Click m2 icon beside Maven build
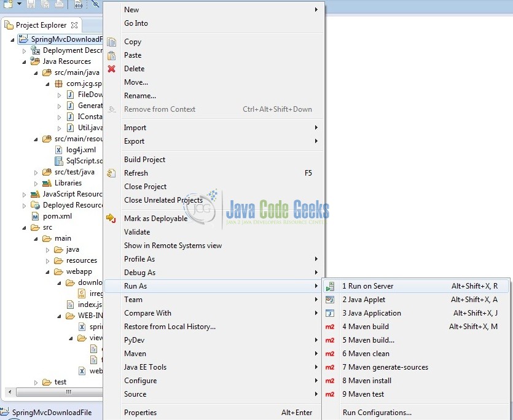 pos(330,327)
